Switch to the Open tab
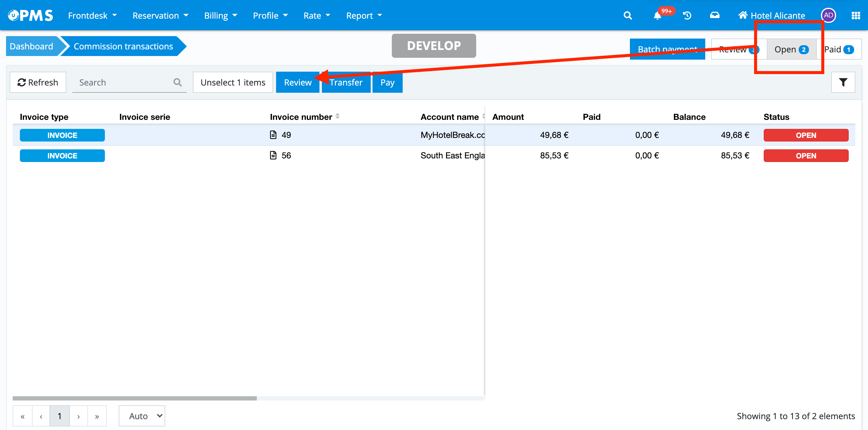 coord(791,49)
